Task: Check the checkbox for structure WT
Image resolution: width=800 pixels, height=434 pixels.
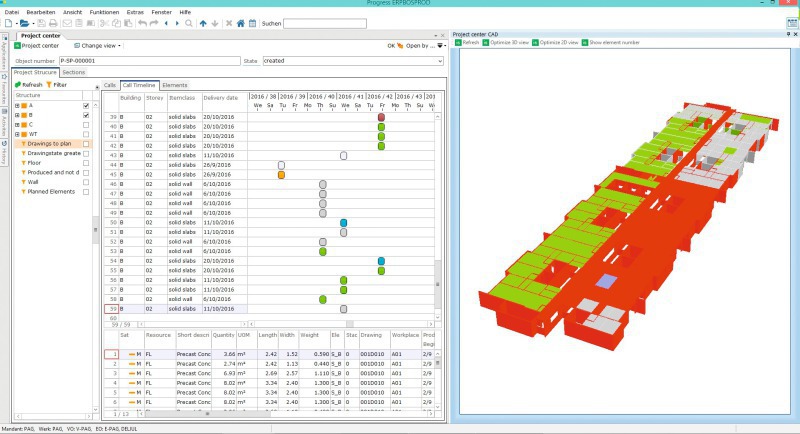Action: (86, 134)
